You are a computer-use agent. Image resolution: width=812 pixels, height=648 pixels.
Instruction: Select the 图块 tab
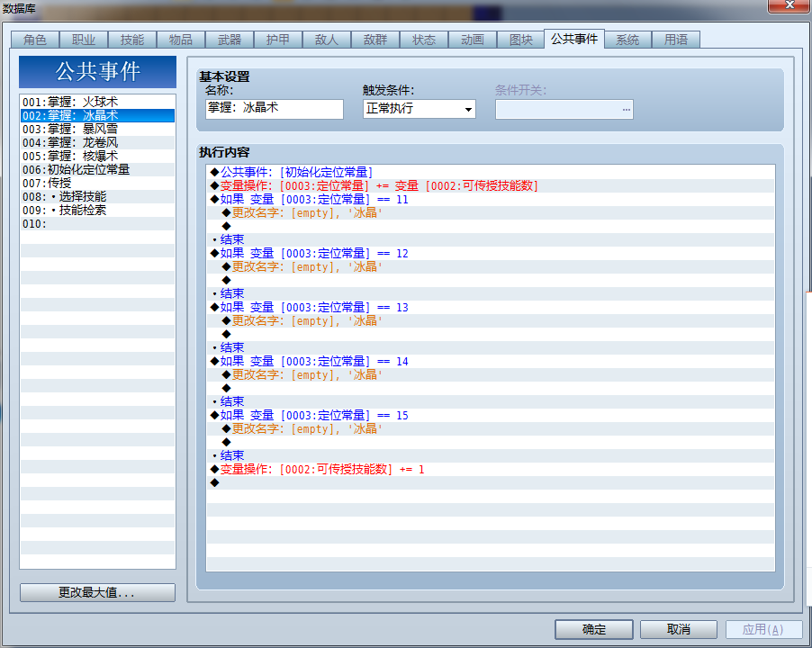tap(521, 40)
